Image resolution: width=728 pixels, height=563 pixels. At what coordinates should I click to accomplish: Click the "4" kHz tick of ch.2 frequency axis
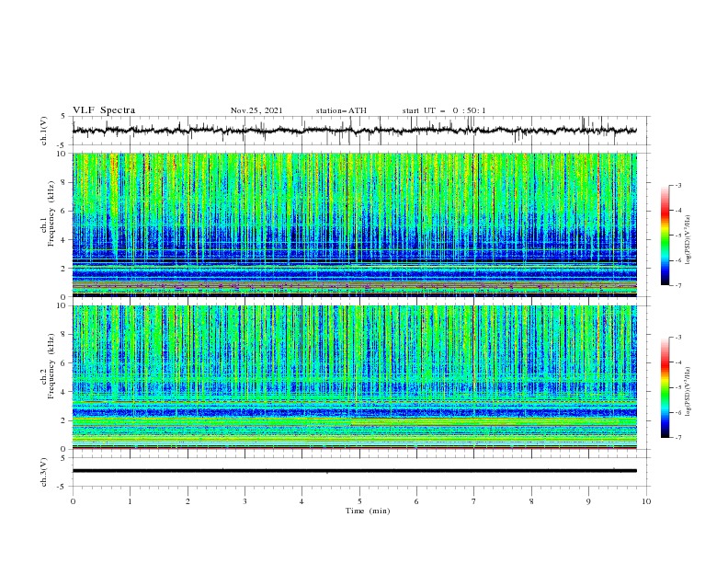[x=63, y=392]
